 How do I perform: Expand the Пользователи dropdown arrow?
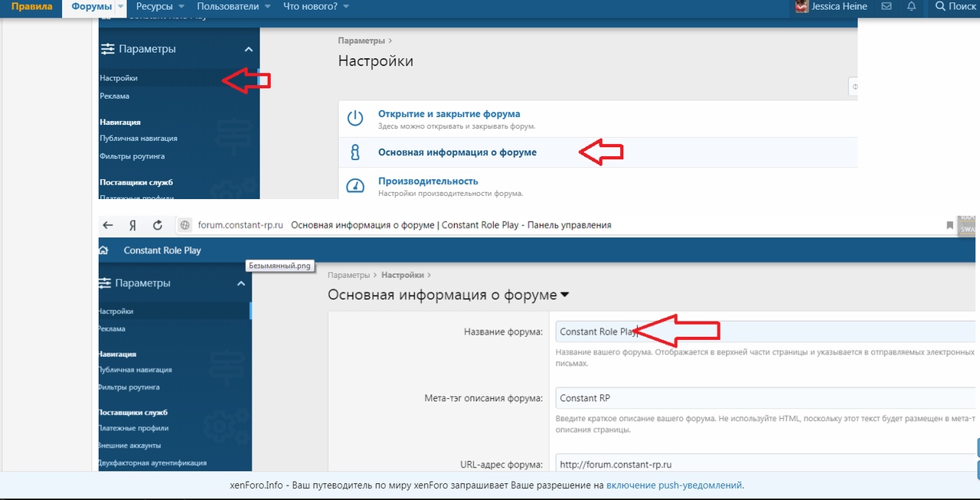[267, 7]
